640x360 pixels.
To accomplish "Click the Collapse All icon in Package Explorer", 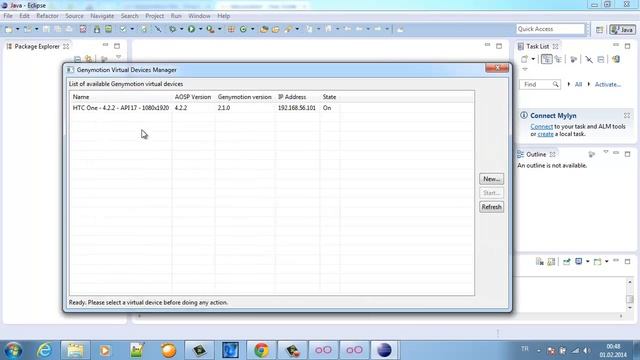I will 77,59.
